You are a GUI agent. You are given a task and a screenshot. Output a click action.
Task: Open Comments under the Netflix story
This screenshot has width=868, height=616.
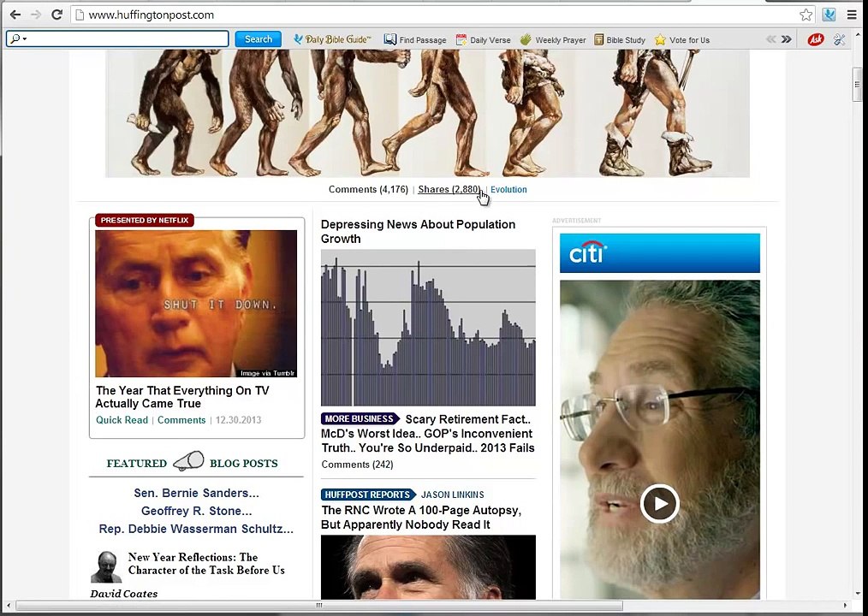click(x=181, y=420)
